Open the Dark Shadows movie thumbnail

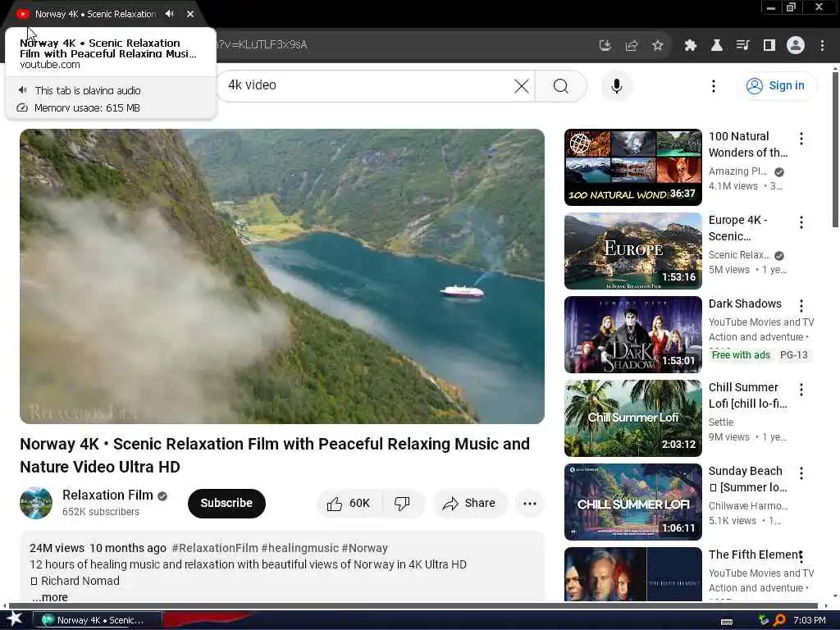pos(632,335)
